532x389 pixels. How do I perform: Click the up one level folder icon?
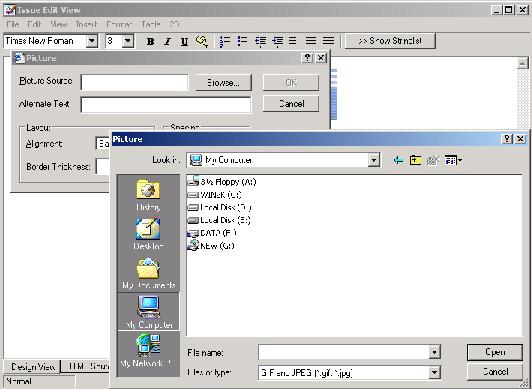pyautogui.click(x=415, y=160)
